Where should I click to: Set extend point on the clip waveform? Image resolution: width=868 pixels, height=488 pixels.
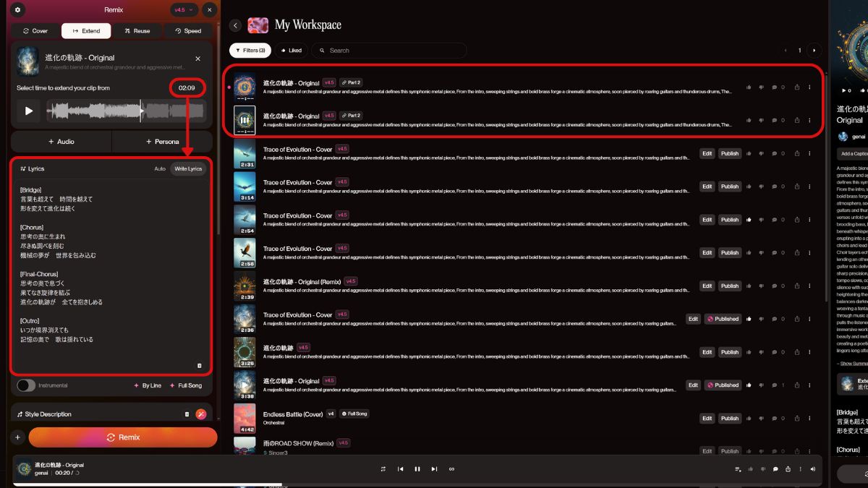pos(127,111)
